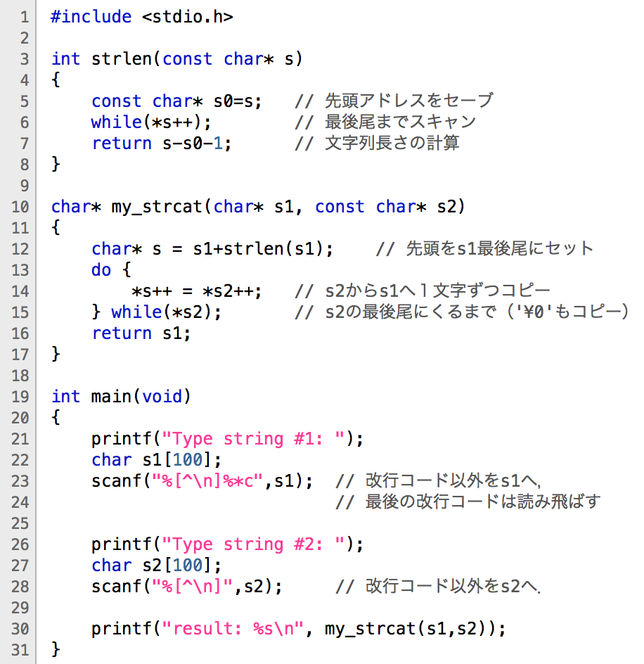Click "s1+strlen(s1);" on line 12
The image size is (644, 664).
263,249
